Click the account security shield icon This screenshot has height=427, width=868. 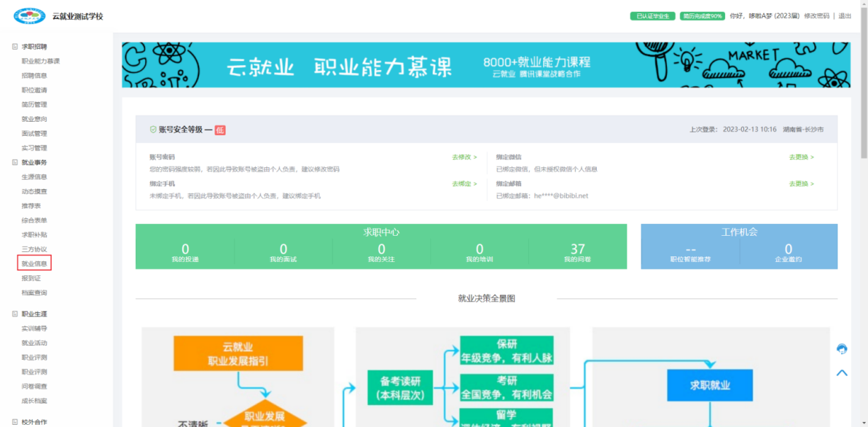pyautogui.click(x=153, y=130)
